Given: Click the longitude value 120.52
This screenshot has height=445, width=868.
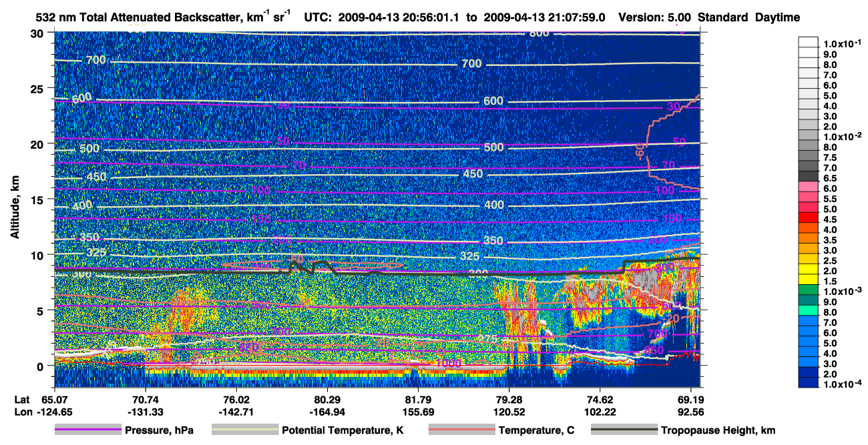Looking at the screenshot, I should tap(509, 412).
